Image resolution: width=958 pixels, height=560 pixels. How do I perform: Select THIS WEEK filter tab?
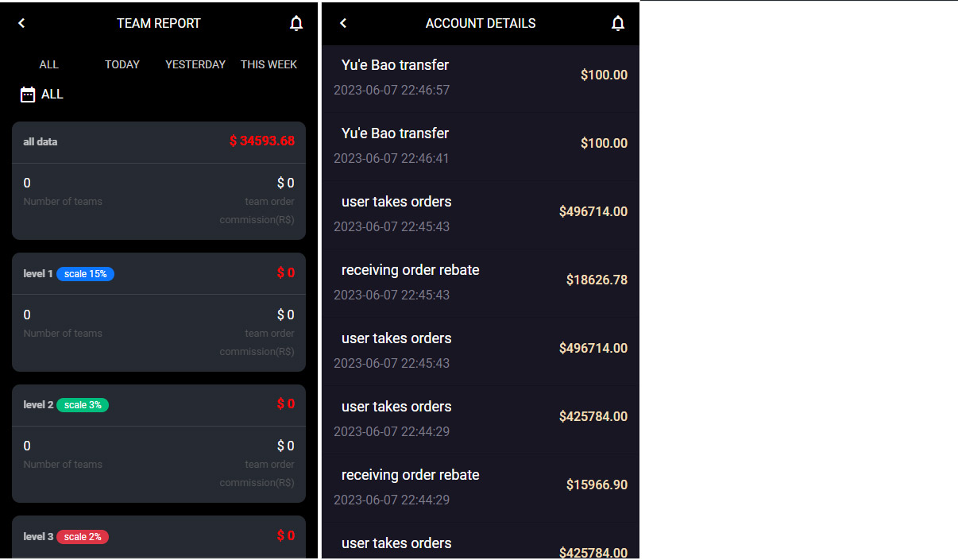(268, 64)
